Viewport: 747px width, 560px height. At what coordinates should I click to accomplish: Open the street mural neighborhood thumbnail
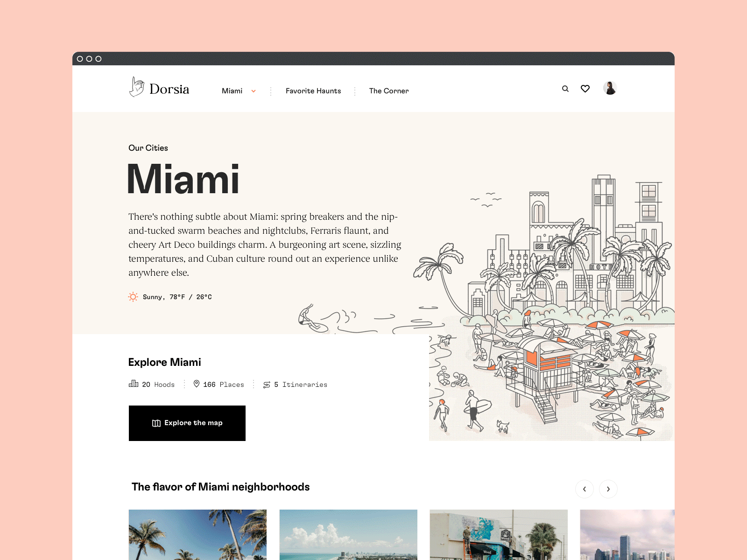point(499,535)
